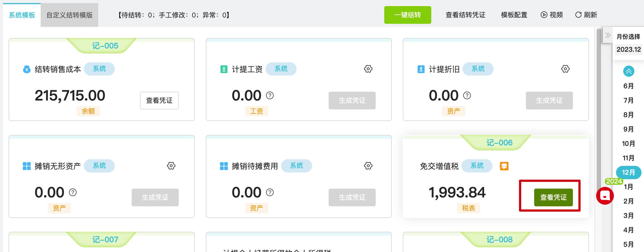Click the vertical page scrollbar
Viewport: 644px width, 252px height.
599,111
